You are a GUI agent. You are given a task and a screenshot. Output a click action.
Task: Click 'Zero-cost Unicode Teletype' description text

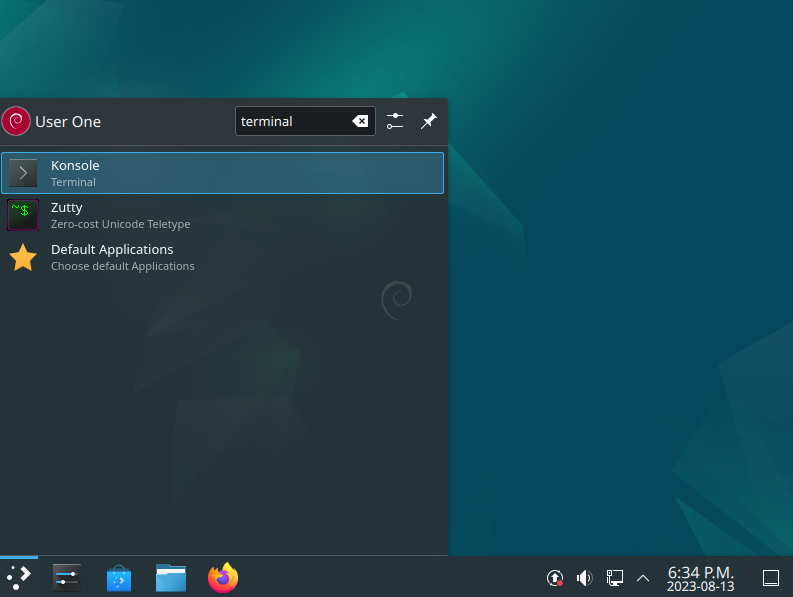[x=120, y=224]
